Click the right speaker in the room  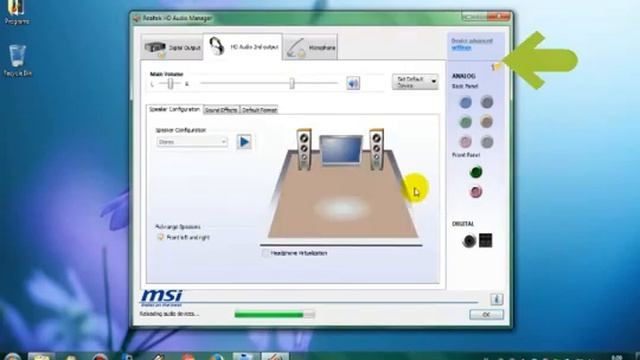tap(376, 149)
